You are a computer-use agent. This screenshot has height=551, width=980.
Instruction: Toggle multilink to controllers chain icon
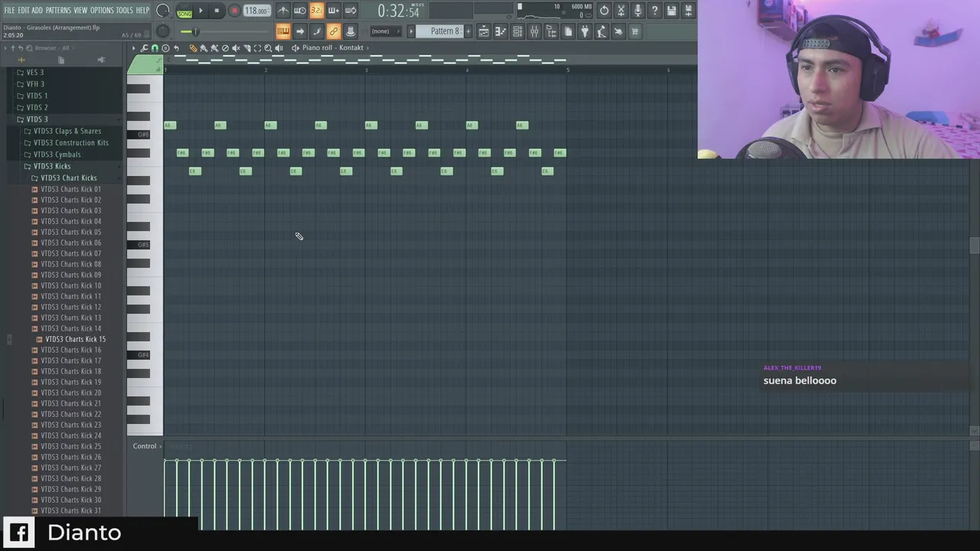(334, 31)
